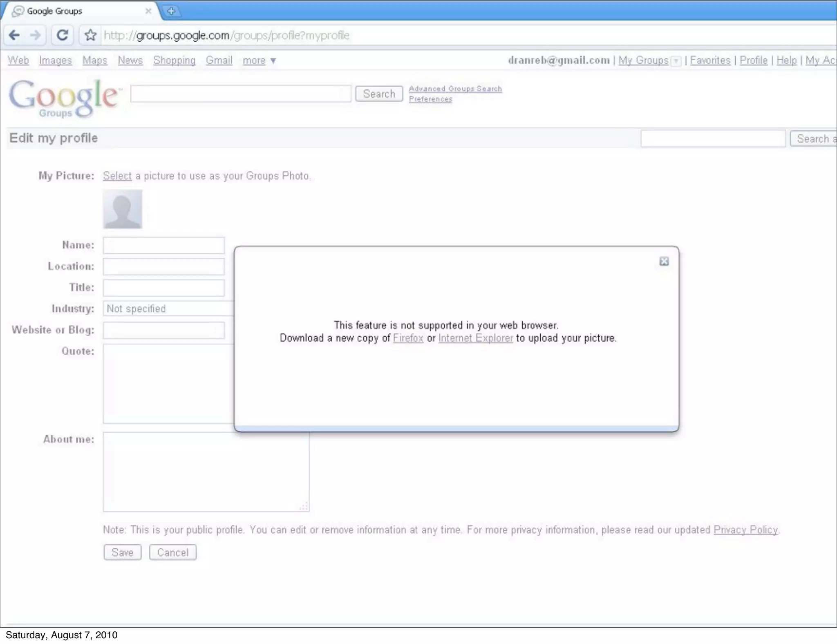Open the Privacy Policy link
The width and height of the screenshot is (837, 644).
tap(745, 530)
